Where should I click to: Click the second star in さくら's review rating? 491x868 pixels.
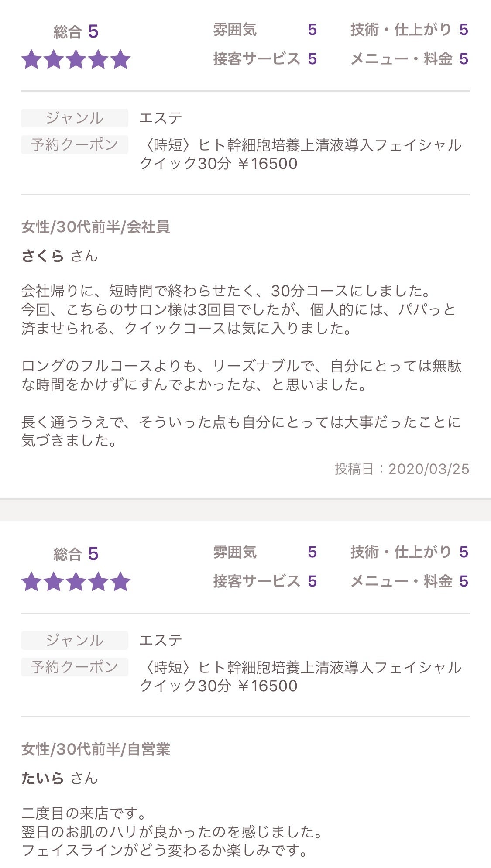point(54,59)
